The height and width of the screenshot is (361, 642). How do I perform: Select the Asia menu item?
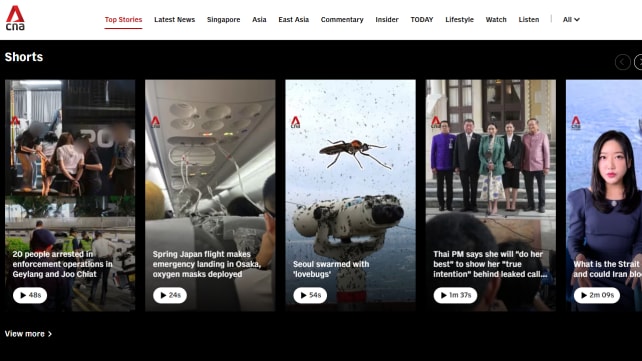[x=259, y=20]
